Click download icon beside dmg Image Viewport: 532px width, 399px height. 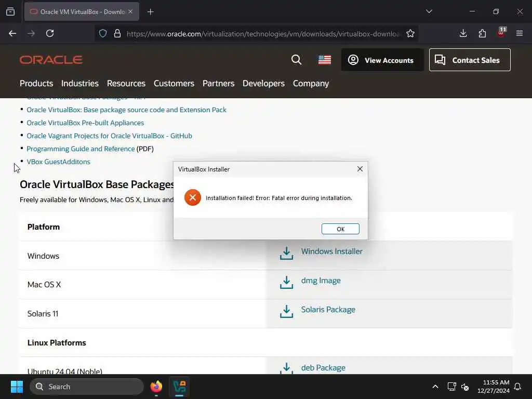click(x=286, y=282)
